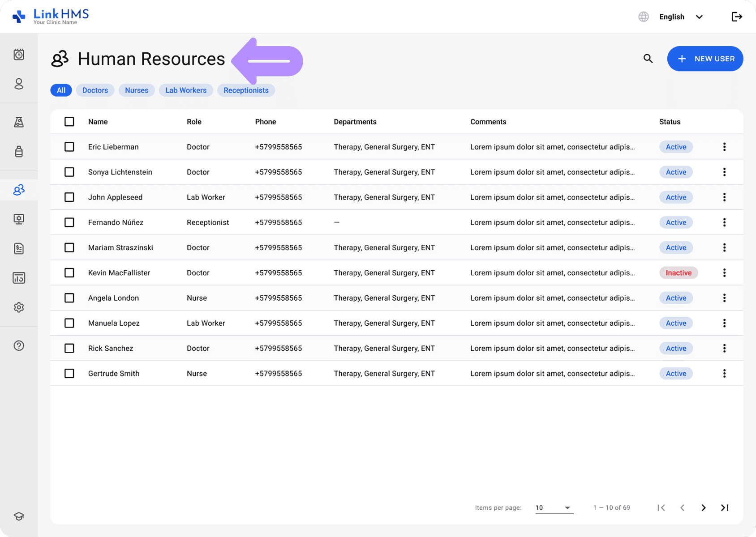Screen dimensions: 756x537
Task: Click the Name column header
Action: pyautogui.click(x=98, y=122)
